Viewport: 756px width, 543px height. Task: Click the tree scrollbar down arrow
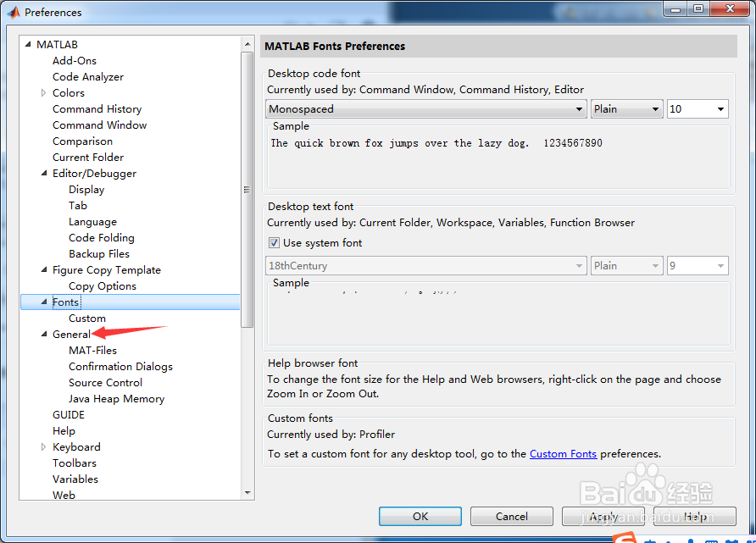pos(247,492)
